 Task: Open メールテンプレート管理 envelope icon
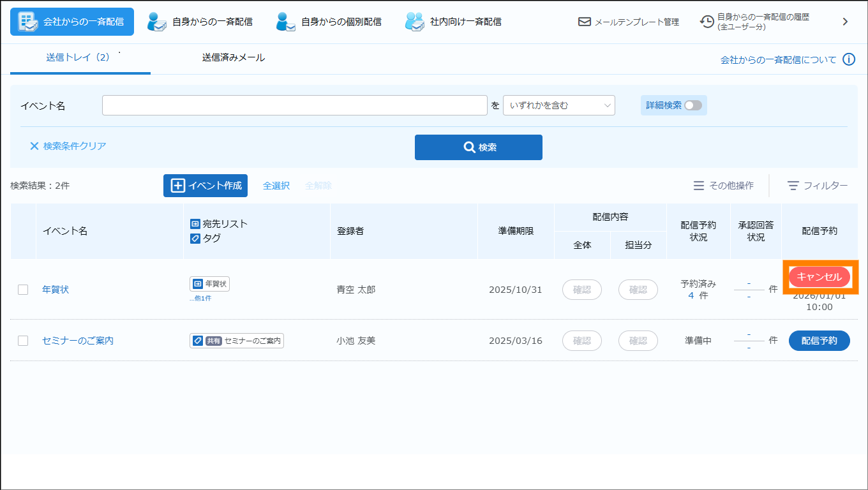click(584, 22)
